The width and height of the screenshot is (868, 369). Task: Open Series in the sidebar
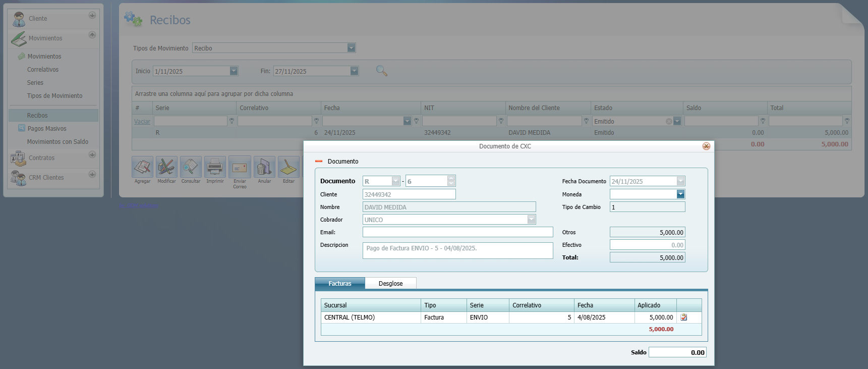point(35,83)
